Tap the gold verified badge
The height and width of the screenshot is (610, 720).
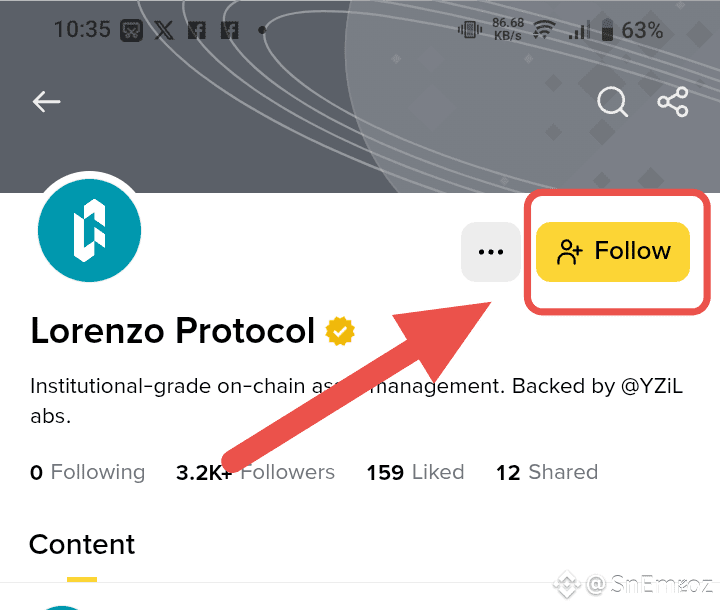tap(340, 331)
